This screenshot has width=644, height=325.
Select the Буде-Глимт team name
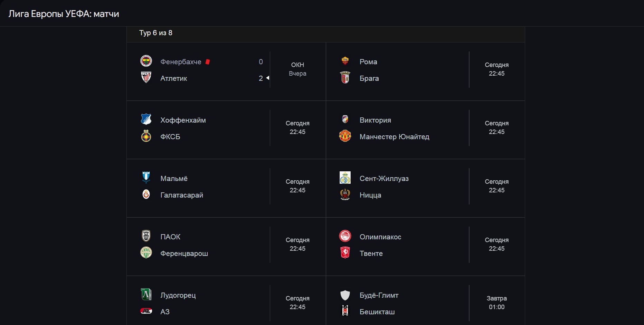[x=379, y=295]
